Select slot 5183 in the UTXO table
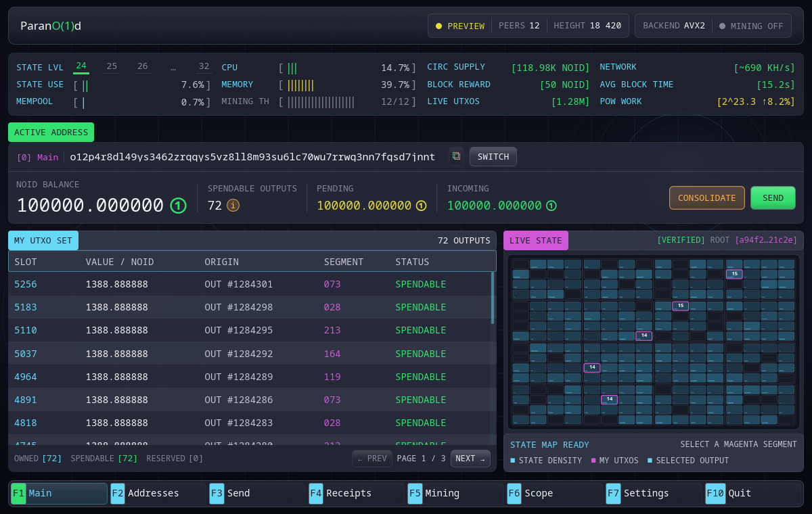Viewport: 812px width, 514px height. click(26, 307)
